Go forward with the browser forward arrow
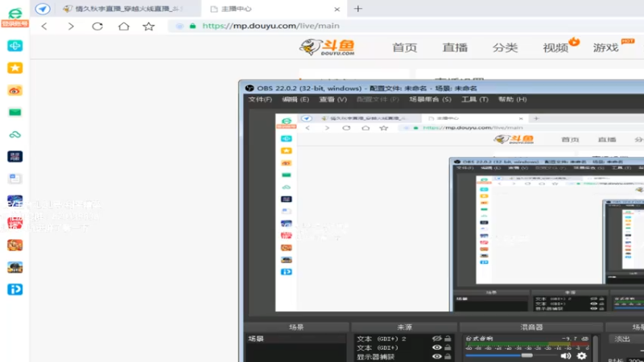Viewport: 644px width, 362px height. 71,27
